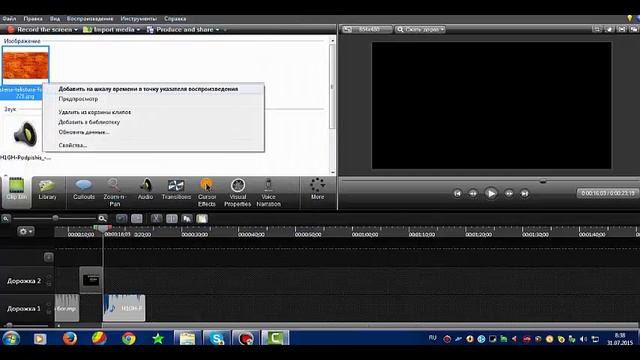Choose Обновить данные in context menu

(153, 132)
